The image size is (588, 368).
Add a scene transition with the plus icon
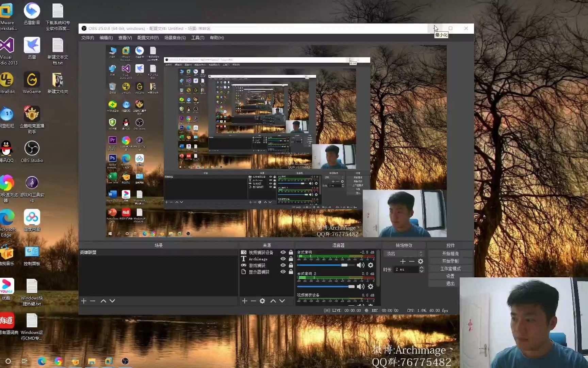pos(403,261)
